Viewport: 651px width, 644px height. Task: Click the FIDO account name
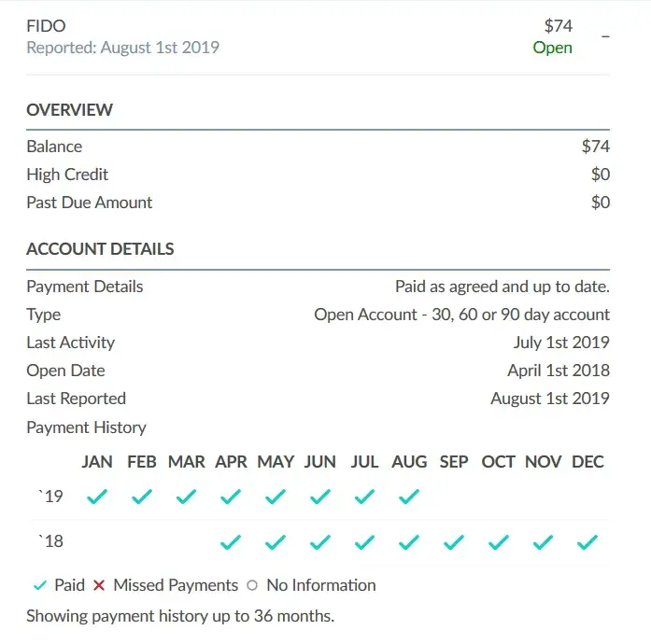46,26
